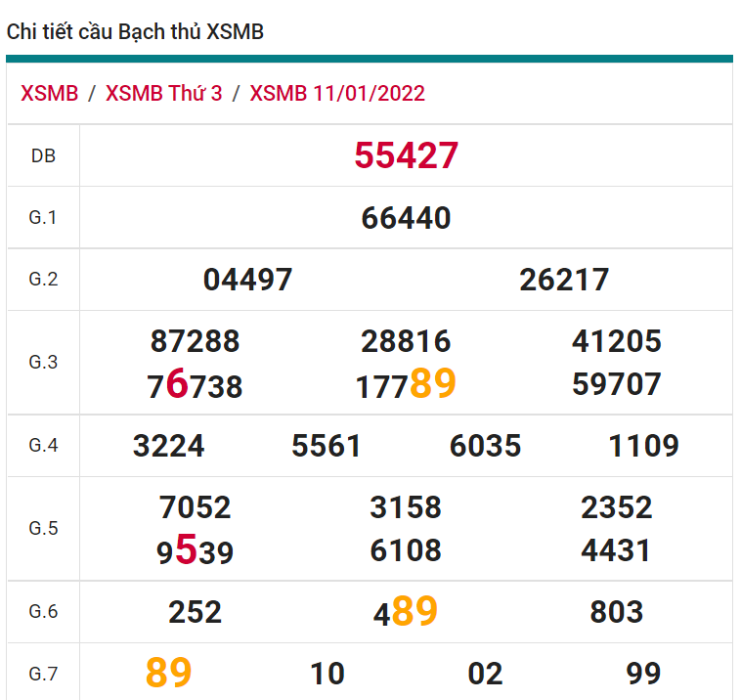Click the special prize number 55427

click(x=406, y=155)
